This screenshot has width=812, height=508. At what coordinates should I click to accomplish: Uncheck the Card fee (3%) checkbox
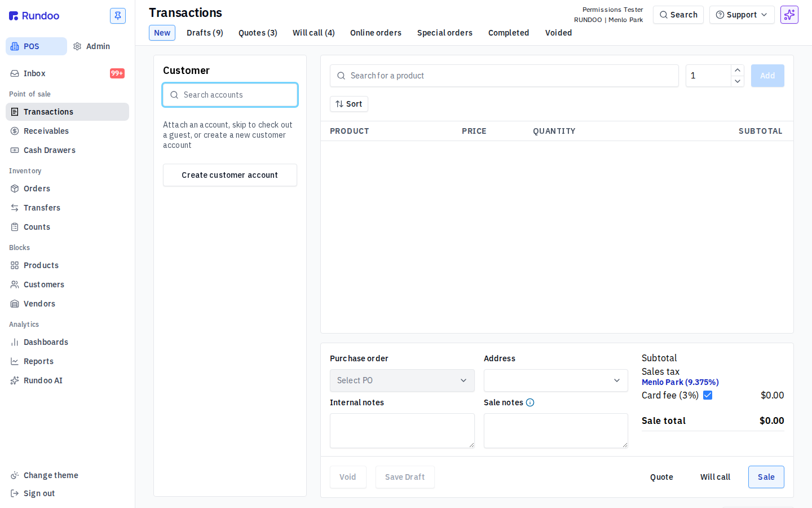coord(708,395)
